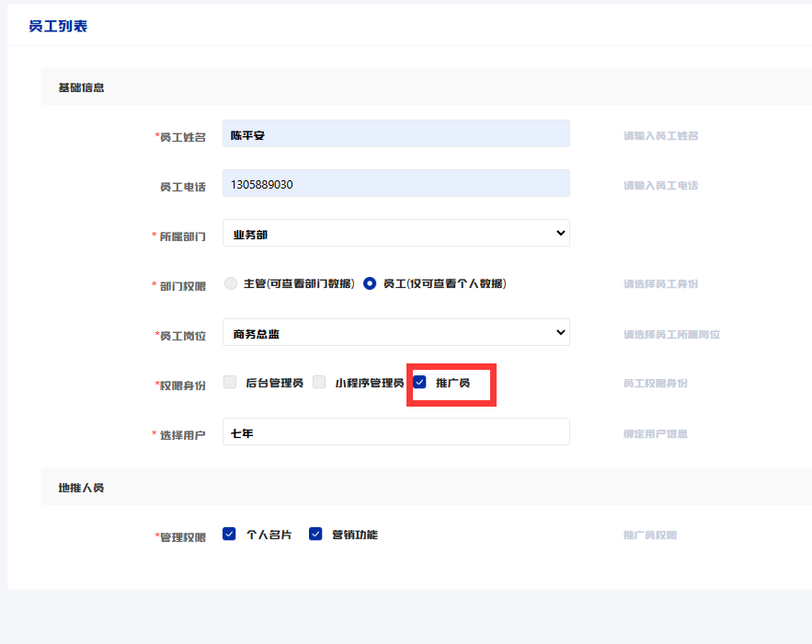Click the 地推人员 section header
The image size is (812, 644).
81,488
